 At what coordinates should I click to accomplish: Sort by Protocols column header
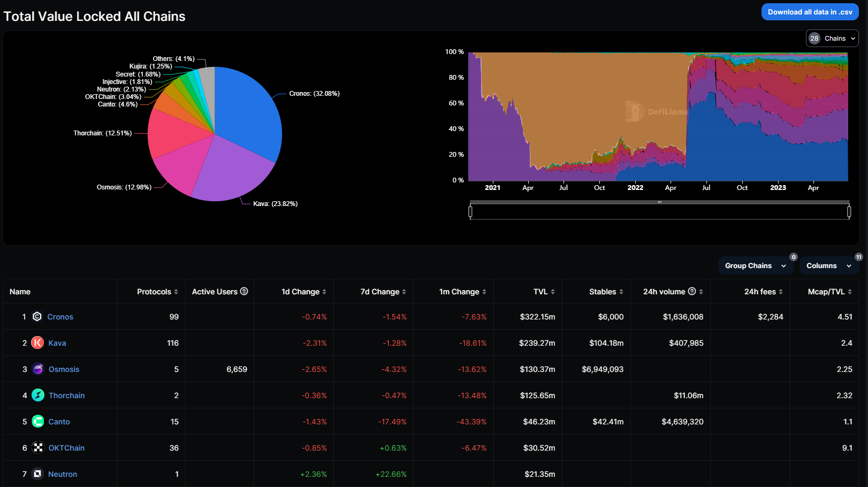[157, 292]
